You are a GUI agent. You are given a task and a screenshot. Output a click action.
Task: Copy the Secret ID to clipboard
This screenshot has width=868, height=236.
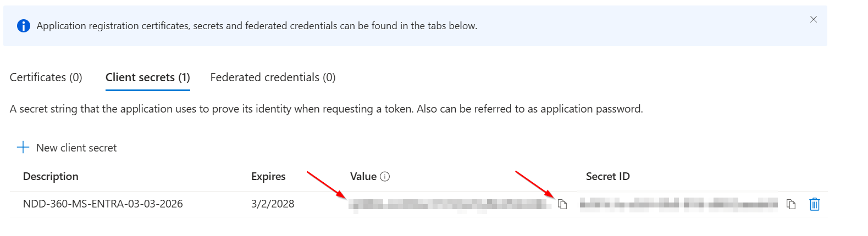(791, 204)
